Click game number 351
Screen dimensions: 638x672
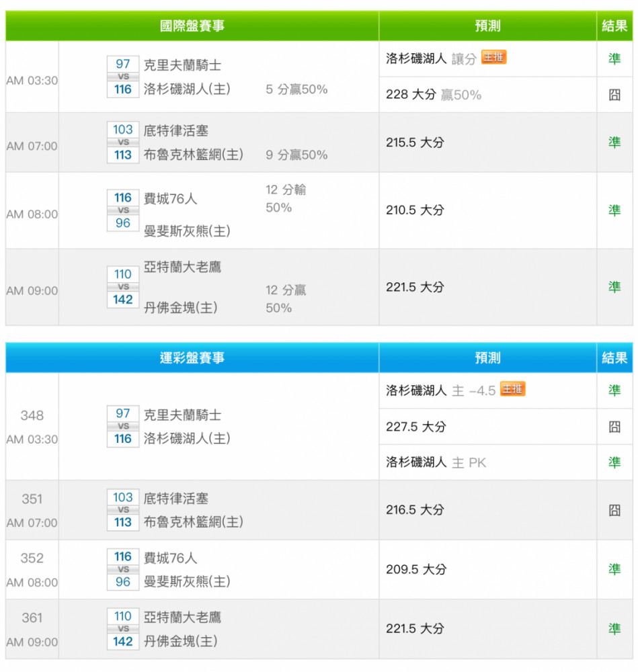click(32, 499)
